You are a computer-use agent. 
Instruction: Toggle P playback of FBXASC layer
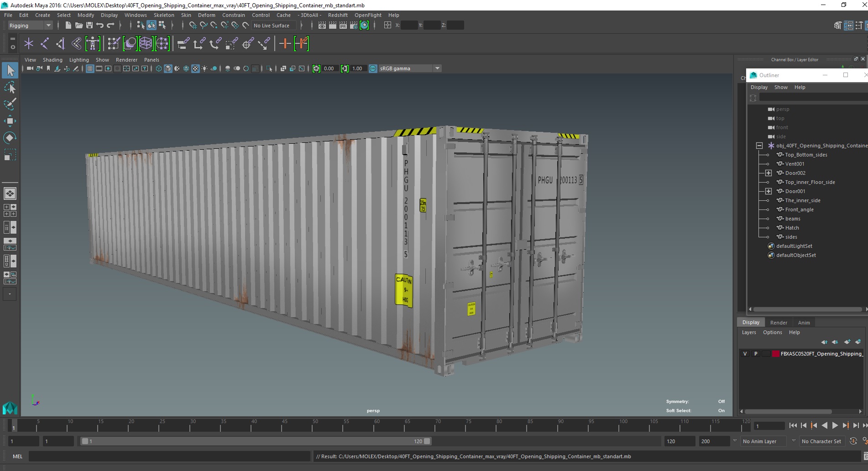[x=756, y=354]
